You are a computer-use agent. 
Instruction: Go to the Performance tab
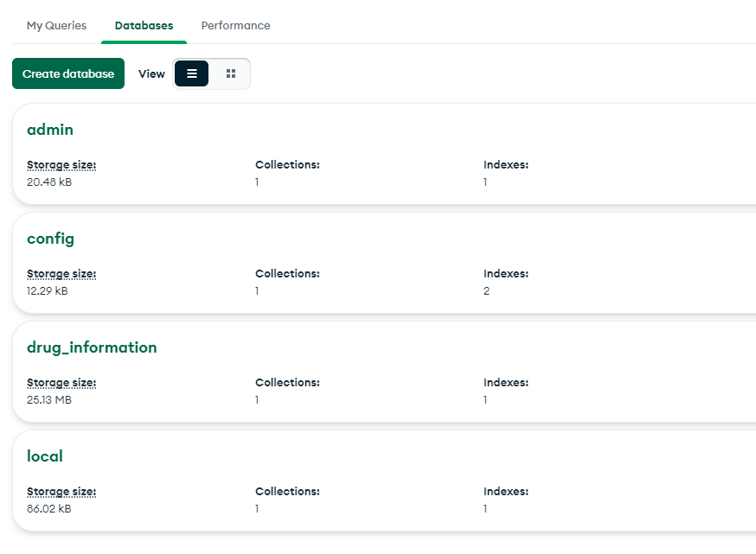235,26
